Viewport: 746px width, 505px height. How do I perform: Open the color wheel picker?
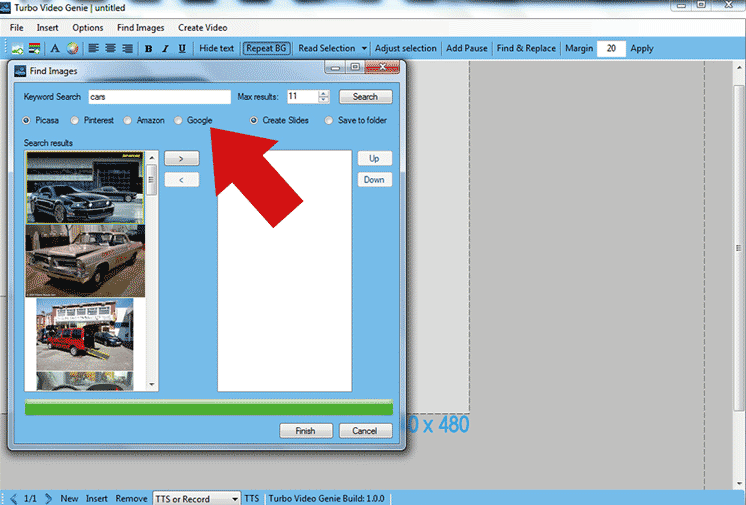[x=72, y=49]
